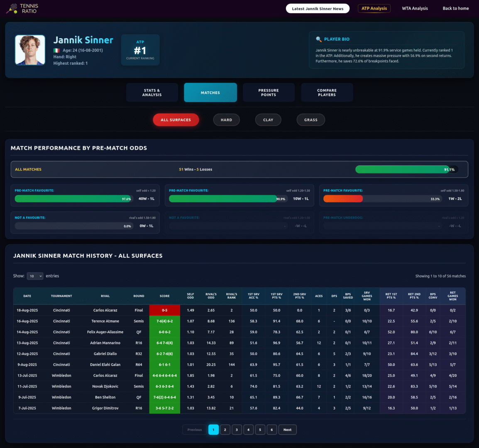Screen dimensions: 479x448
Task: Open Latest Jannik Sinner News
Action: tap(318, 9)
